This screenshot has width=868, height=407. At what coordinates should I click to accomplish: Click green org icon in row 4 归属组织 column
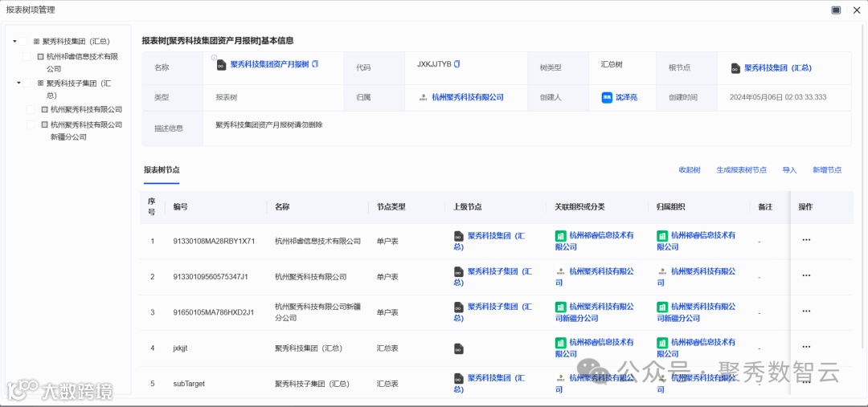pyautogui.click(x=662, y=342)
